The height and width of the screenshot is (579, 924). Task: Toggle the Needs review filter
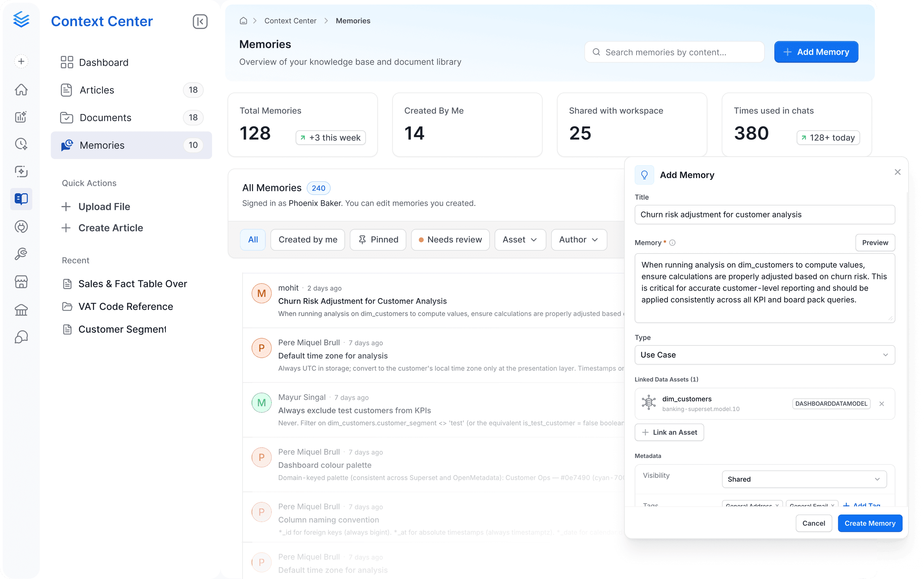450,240
